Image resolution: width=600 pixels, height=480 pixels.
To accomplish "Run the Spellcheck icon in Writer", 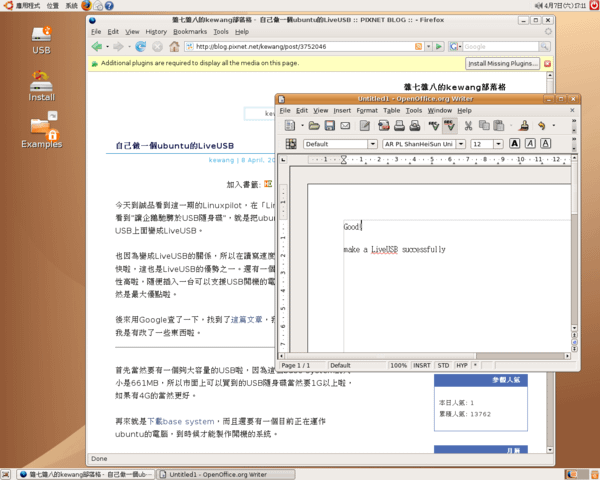I will pos(434,126).
